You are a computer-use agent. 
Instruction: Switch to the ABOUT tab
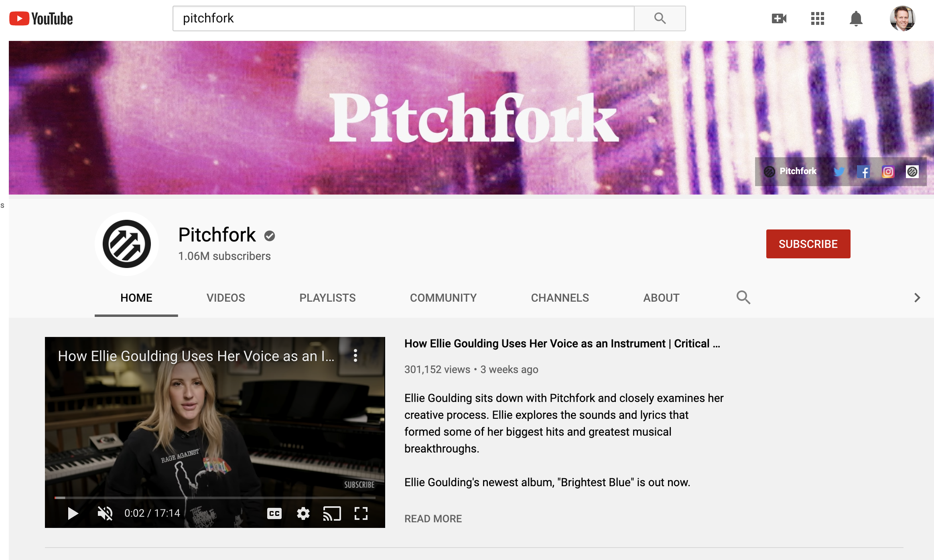662,298
